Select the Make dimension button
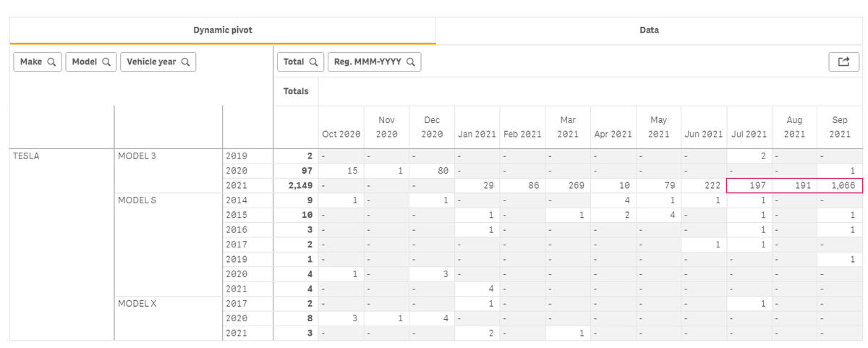 click(38, 62)
